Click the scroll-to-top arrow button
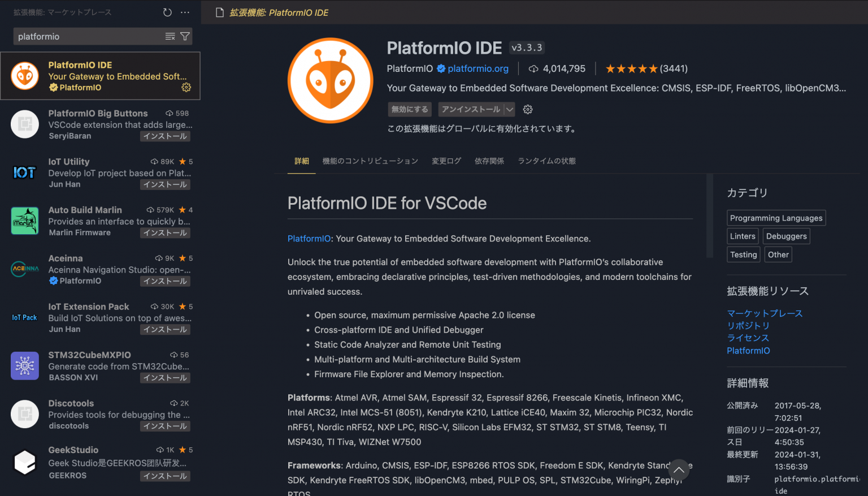868x496 pixels. [679, 470]
